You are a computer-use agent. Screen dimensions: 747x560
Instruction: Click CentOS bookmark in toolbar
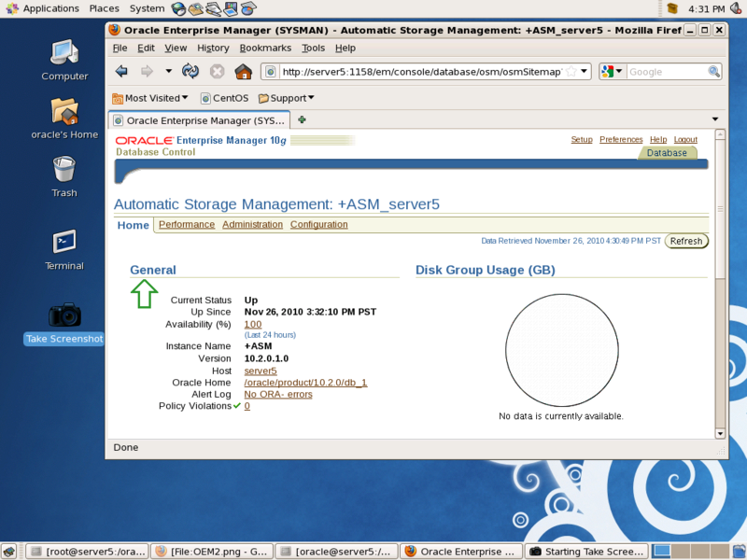(x=224, y=98)
